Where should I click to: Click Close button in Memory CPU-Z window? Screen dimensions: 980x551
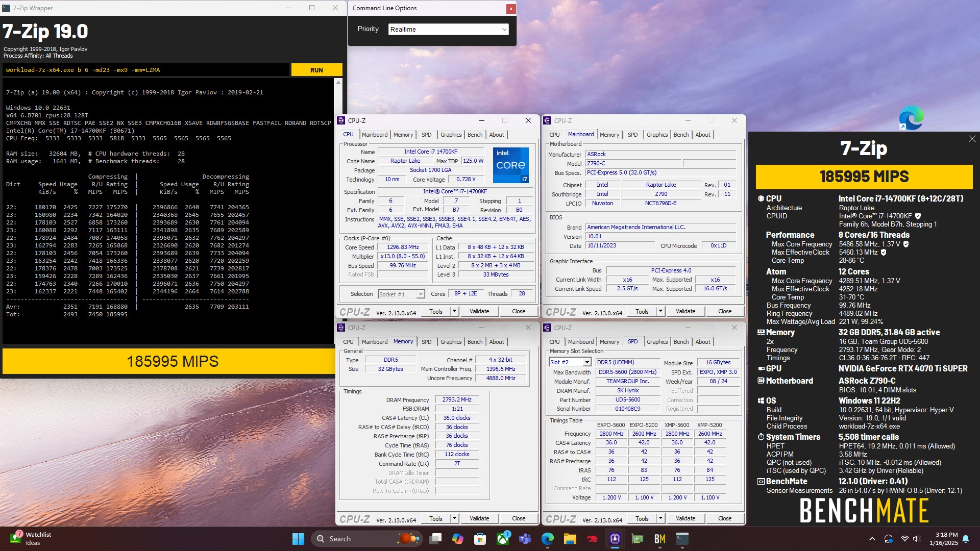coord(519,518)
